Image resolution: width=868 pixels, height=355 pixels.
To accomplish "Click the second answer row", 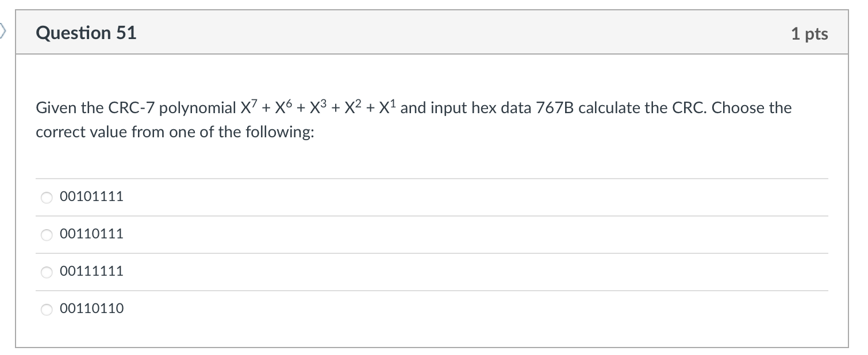I will coord(431,234).
